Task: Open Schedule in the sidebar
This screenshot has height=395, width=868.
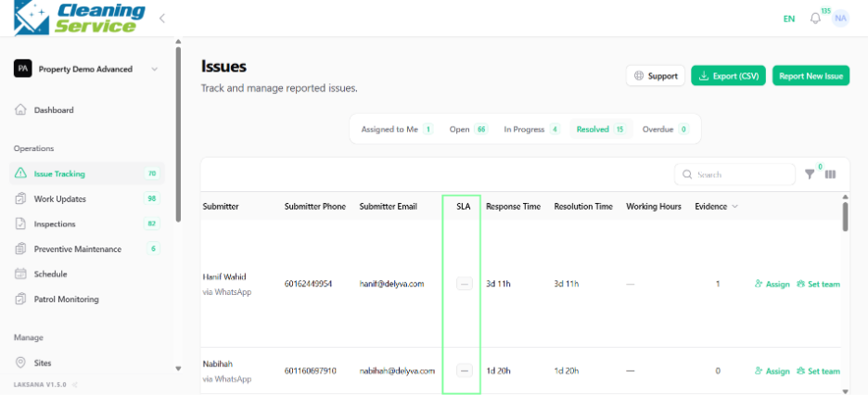Action: [87, 274]
